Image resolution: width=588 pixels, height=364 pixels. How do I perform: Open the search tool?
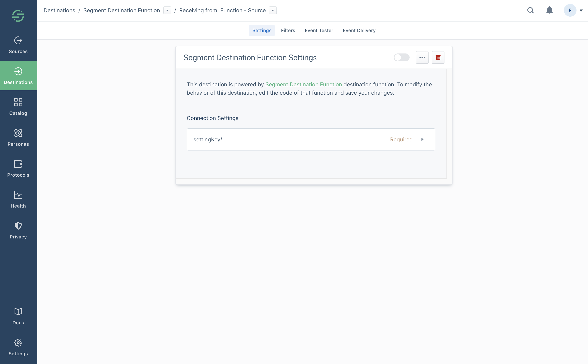[x=530, y=10]
